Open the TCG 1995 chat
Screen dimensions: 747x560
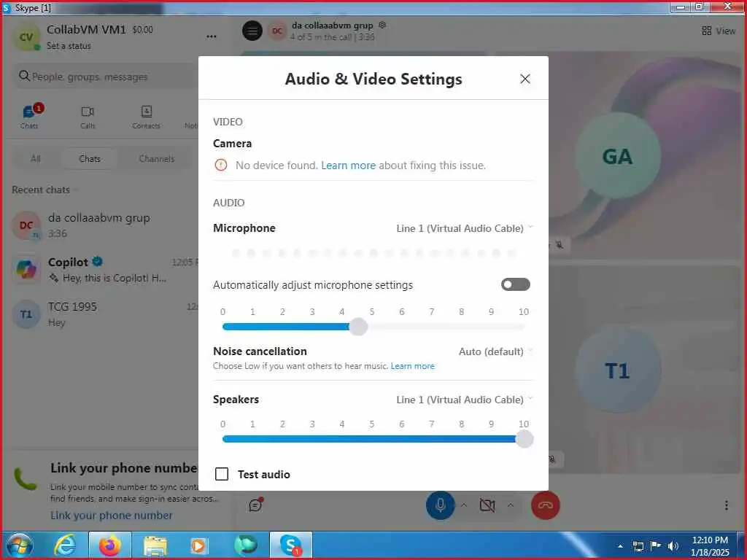coord(105,314)
